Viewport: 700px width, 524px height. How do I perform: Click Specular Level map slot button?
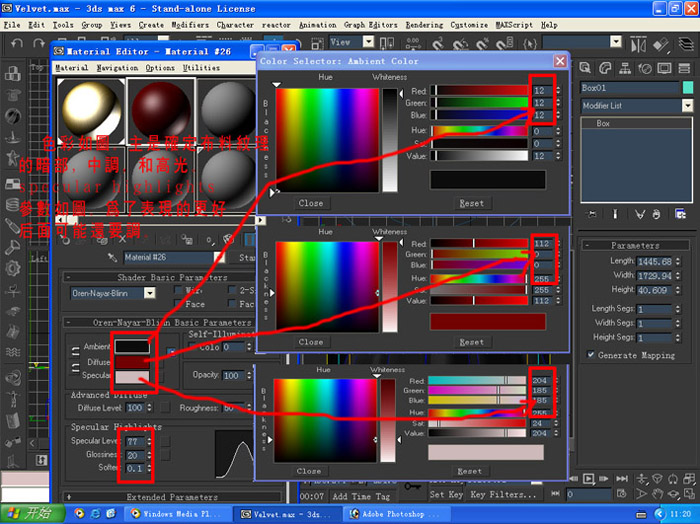tap(165, 441)
